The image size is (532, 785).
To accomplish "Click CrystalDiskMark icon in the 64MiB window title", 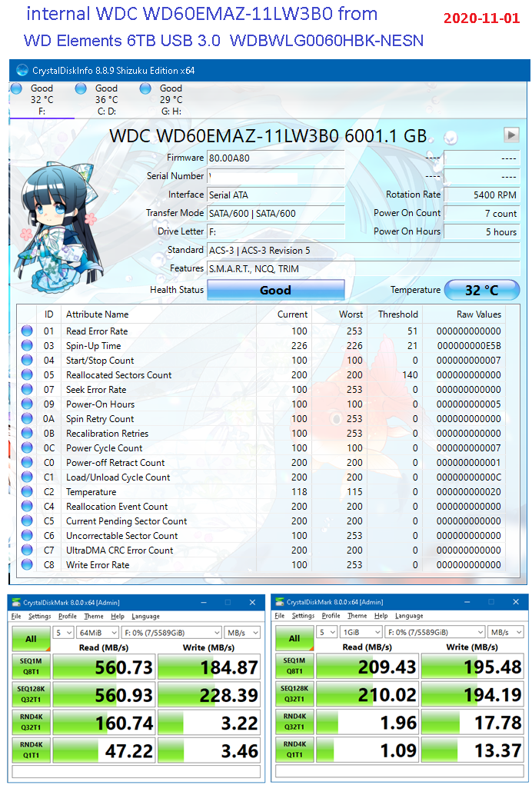I will (17, 602).
